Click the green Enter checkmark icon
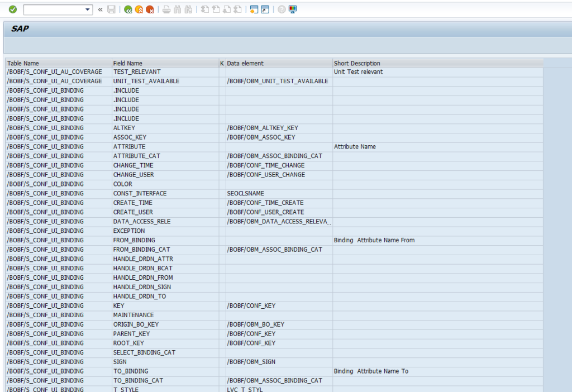The height and width of the screenshot is (392, 572). tap(13, 9)
